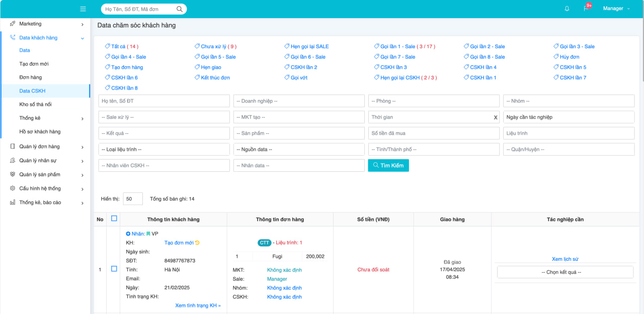Open the Manager user dropdown

616,9
